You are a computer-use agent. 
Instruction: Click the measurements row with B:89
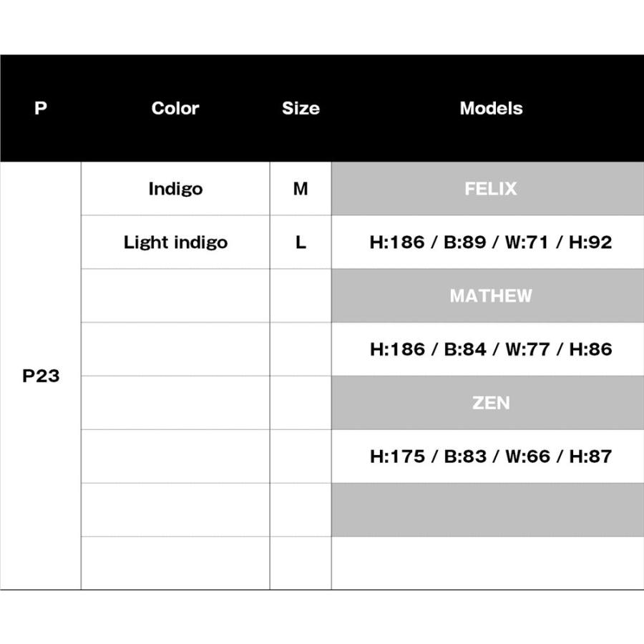pyautogui.click(x=491, y=243)
